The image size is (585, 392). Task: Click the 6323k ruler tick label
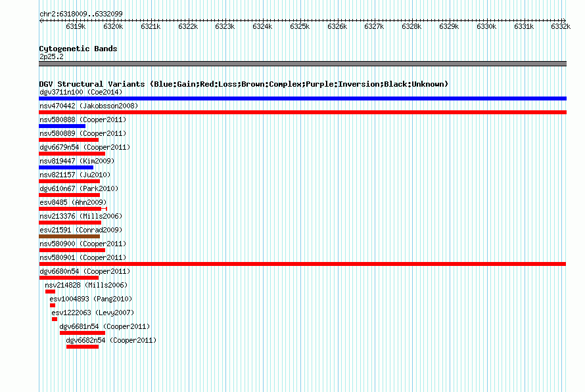[225, 26]
